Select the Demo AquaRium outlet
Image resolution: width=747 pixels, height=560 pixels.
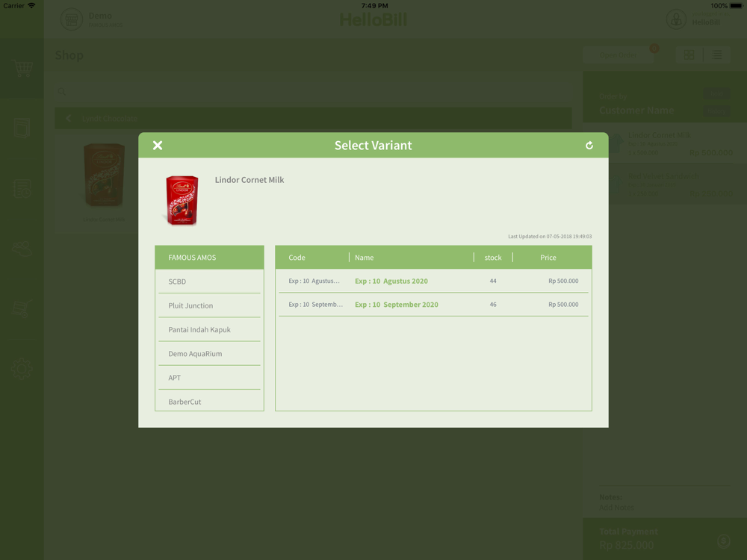pyautogui.click(x=210, y=354)
